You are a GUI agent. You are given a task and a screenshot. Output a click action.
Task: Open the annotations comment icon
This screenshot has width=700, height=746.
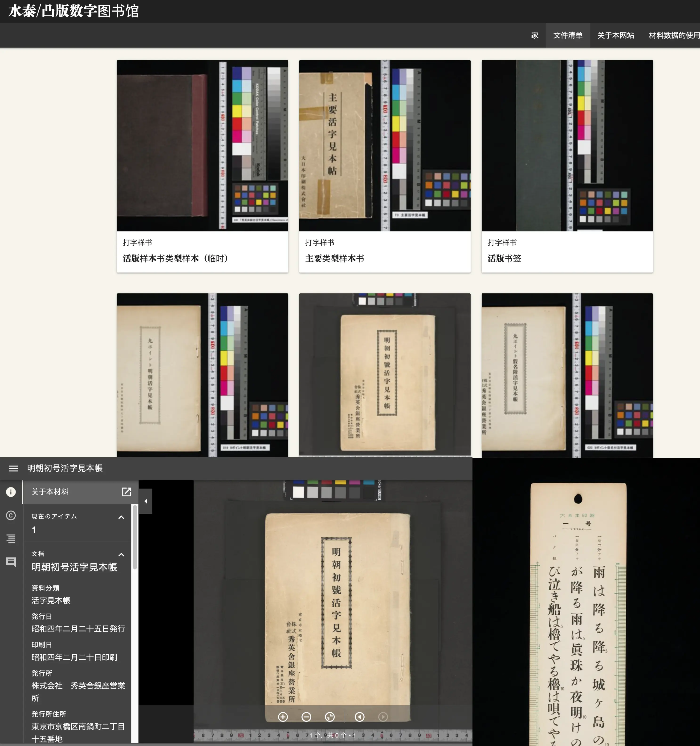click(11, 562)
